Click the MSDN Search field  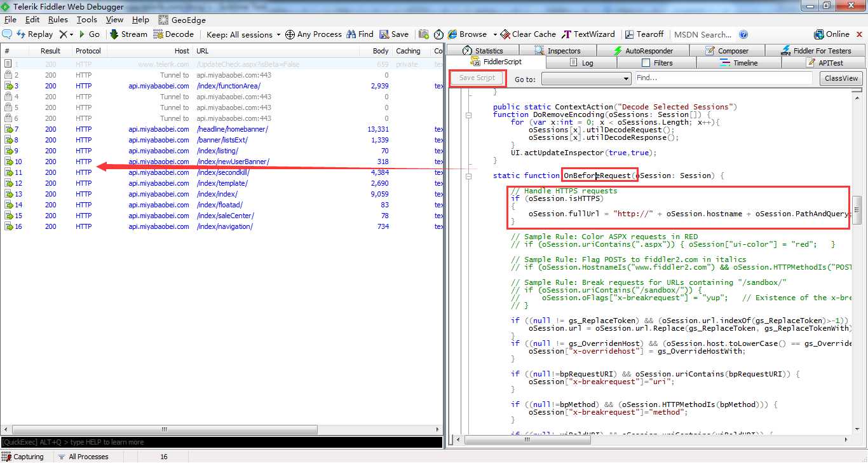click(703, 34)
